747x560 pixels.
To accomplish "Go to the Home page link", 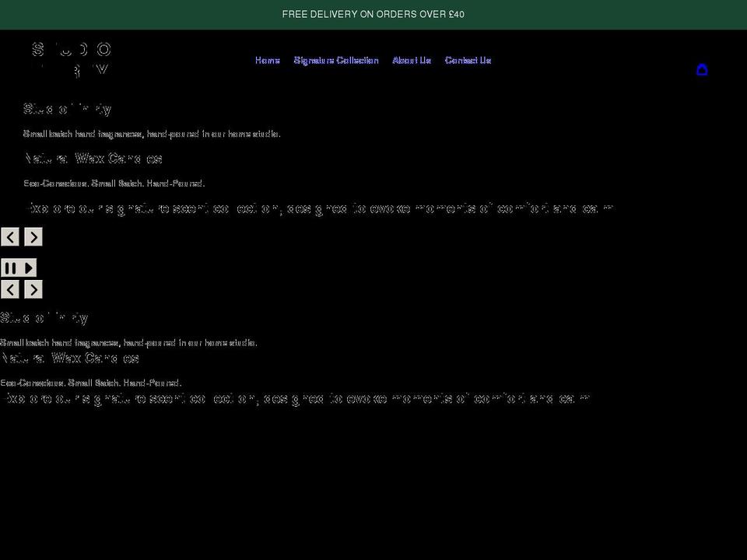I will point(267,61).
